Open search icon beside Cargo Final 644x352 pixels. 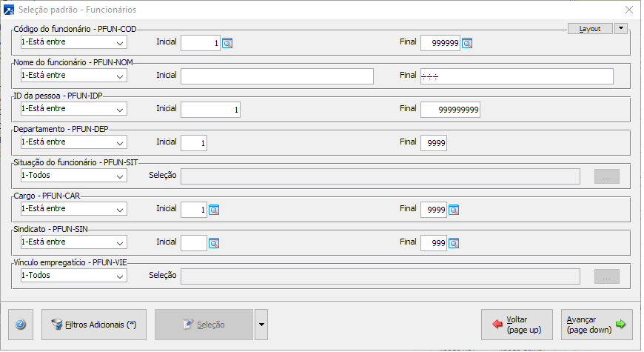[x=454, y=210]
